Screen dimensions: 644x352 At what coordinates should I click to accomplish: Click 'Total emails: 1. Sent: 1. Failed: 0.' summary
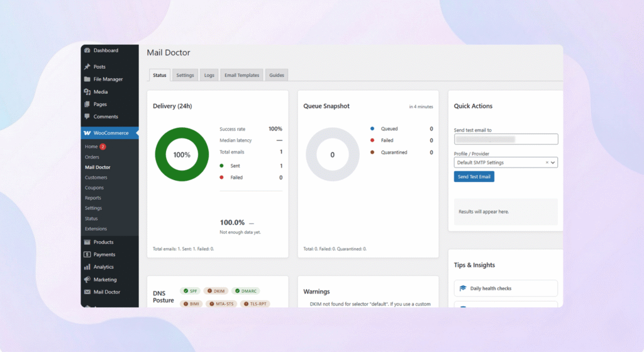[x=183, y=249]
